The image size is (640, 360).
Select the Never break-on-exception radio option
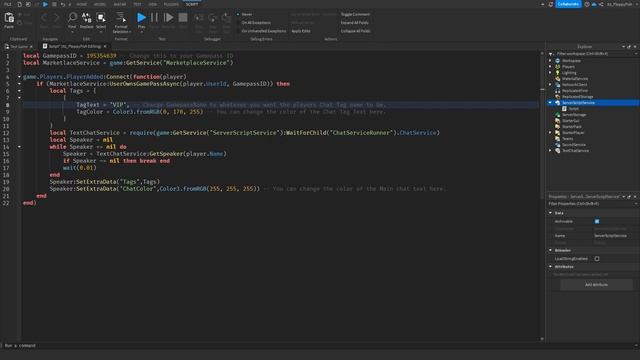pos(238,14)
